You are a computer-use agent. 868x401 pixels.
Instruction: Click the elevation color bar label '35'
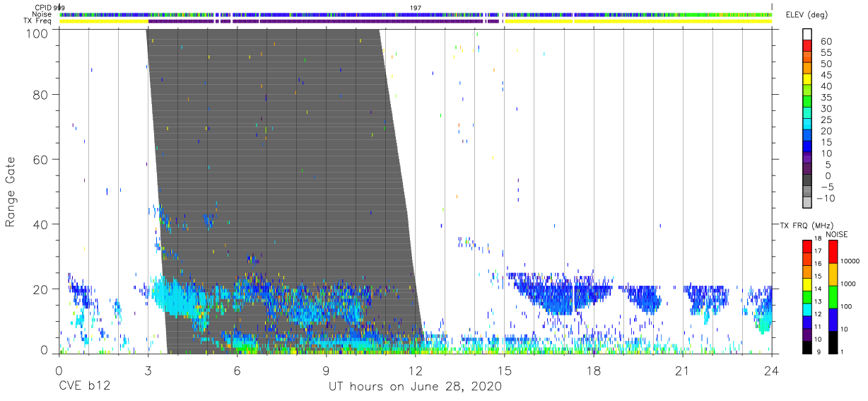pyautogui.click(x=826, y=98)
